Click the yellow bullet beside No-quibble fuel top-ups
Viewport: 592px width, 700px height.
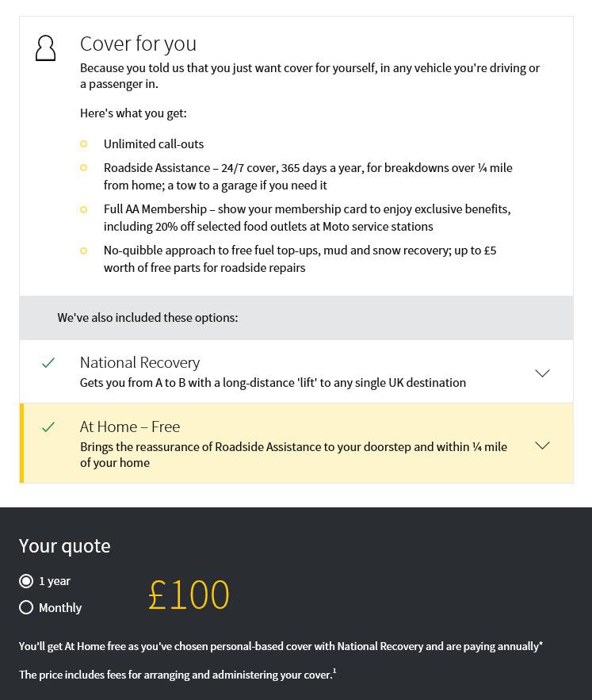[x=83, y=250]
